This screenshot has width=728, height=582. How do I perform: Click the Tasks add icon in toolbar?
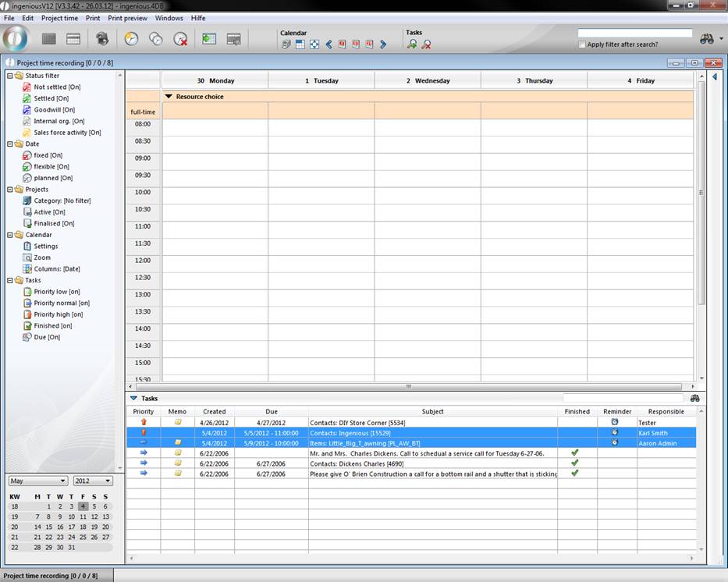click(411, 44)
